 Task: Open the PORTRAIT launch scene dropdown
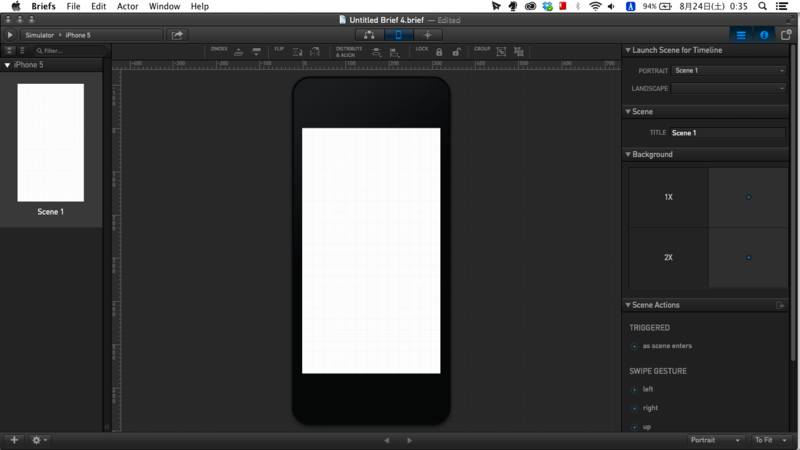pos(729,70)
